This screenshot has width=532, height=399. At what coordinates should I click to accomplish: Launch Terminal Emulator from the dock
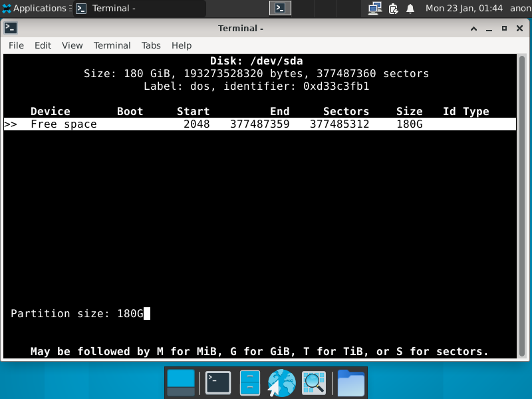point(218,383)
